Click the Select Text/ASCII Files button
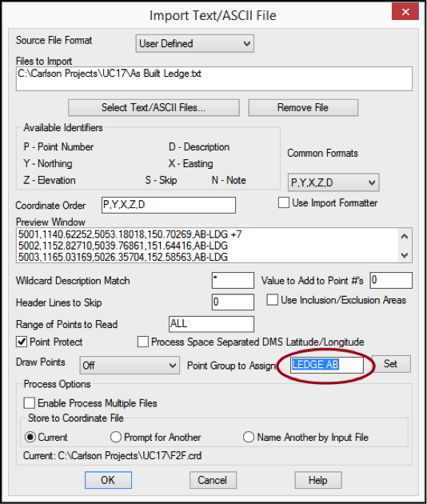 point(154,108)
